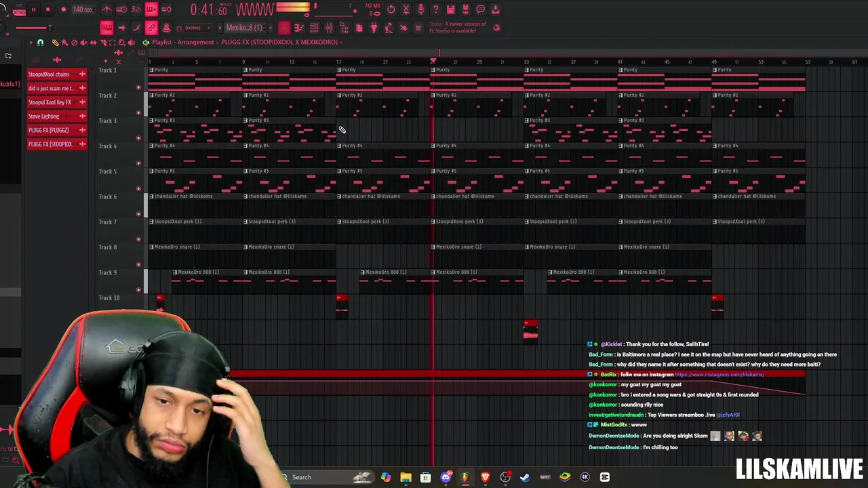Viewport: 868px width, 488px height.
Task: Select the 'did u just scam me t..' clip
Action: 57,88
